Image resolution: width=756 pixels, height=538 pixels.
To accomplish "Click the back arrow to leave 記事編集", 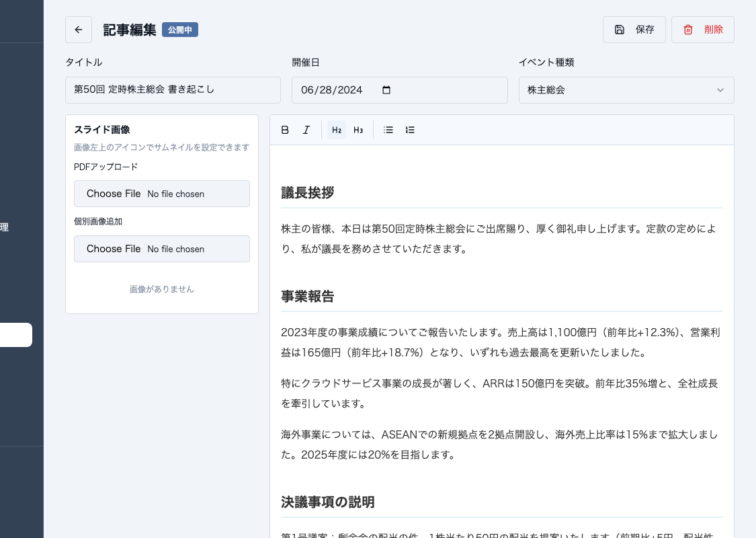I will tap(79, 30).
